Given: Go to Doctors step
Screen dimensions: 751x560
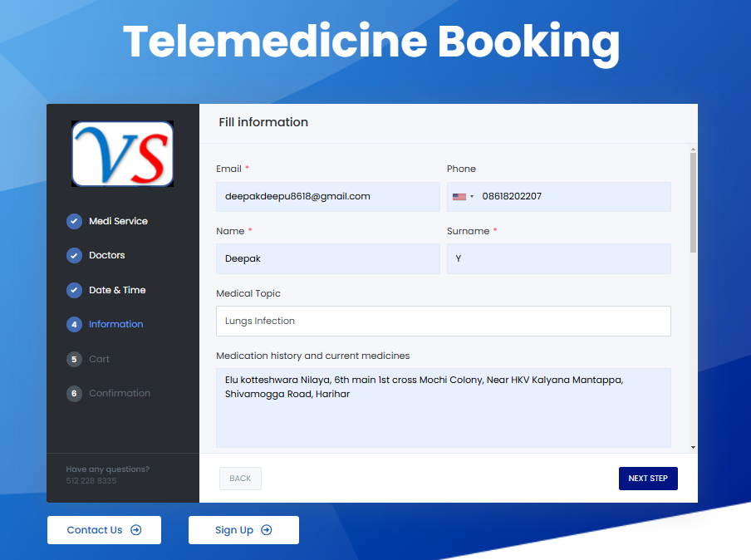Looking at the screenshot, I should click(107, 255).
